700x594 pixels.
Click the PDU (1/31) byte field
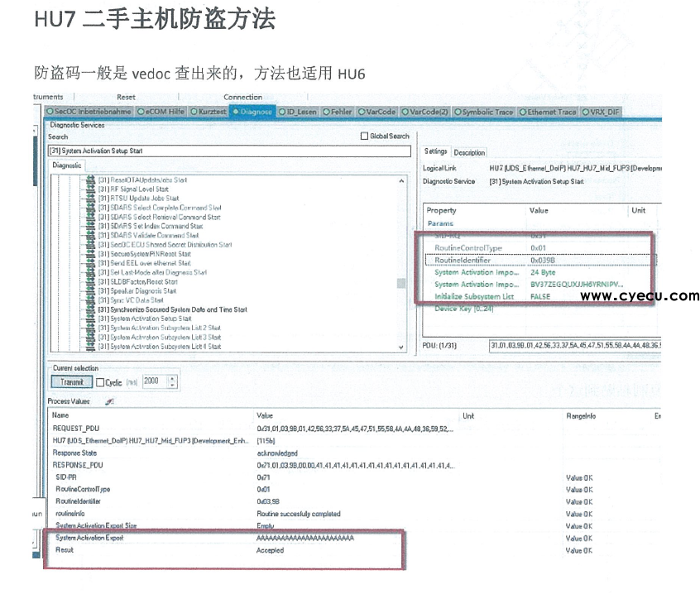pyautogui.click(x=575, y=346)
